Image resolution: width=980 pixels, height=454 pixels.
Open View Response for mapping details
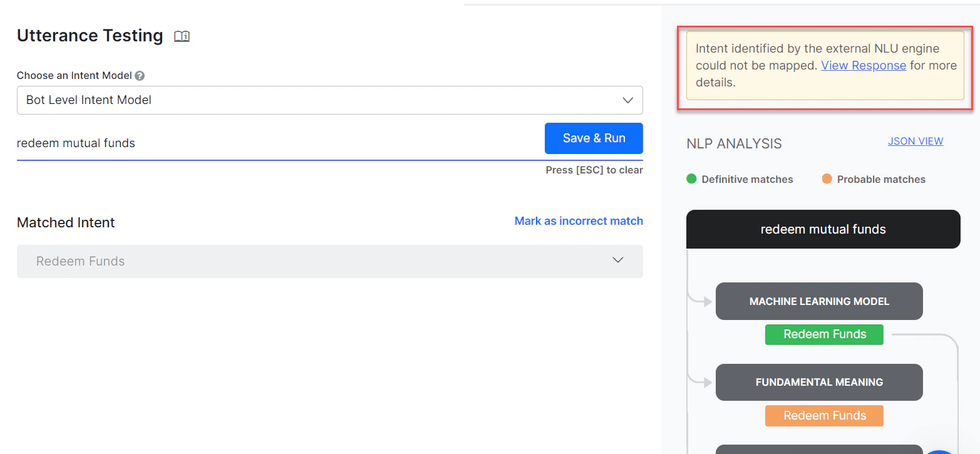click(864, 65)
